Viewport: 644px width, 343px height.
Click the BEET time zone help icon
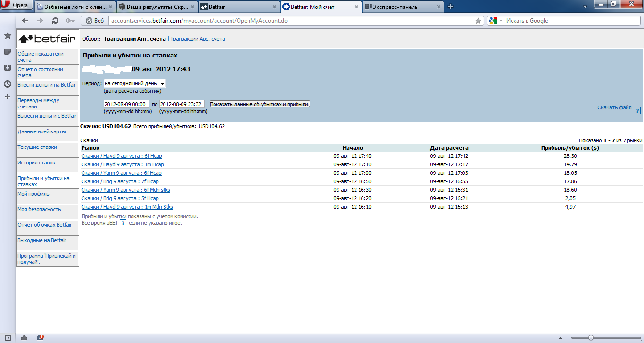click(x=123, y=223)
